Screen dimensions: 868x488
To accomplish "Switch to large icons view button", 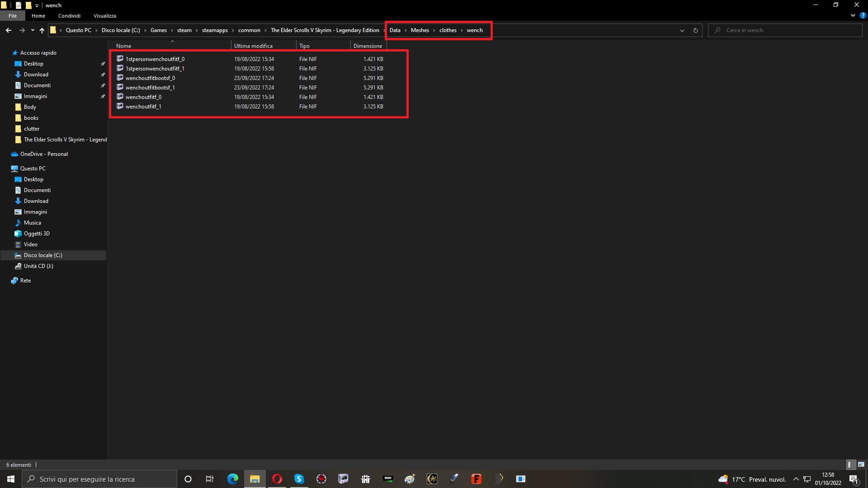I will pyautogui.click(x=861, y=465).
